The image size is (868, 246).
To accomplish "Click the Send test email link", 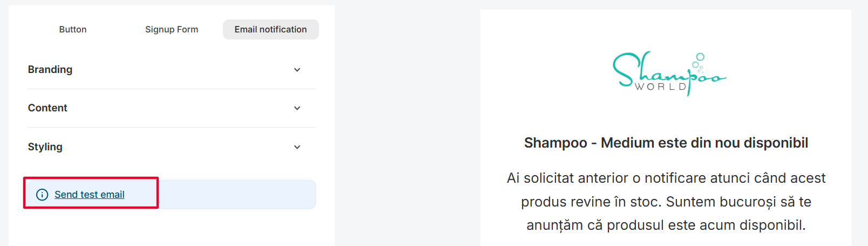I will click(x=90, y=195).
